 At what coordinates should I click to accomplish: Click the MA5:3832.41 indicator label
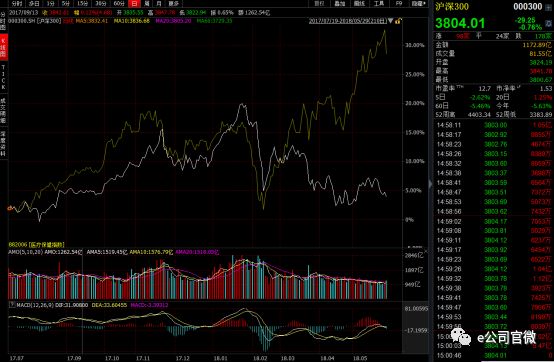pyautogui.click(x=92, y=21)
